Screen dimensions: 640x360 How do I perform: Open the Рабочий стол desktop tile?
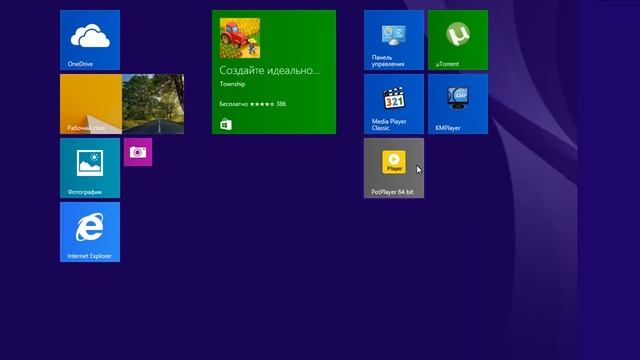[x=122, y=104]
